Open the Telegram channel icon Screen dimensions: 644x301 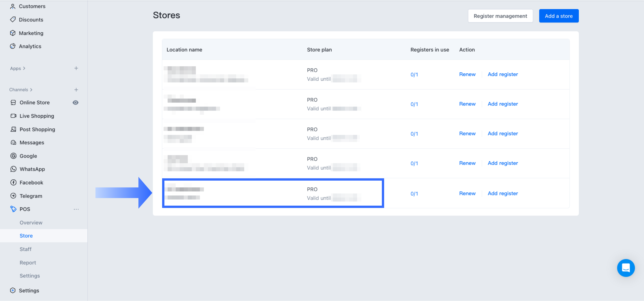coord(13,196)
